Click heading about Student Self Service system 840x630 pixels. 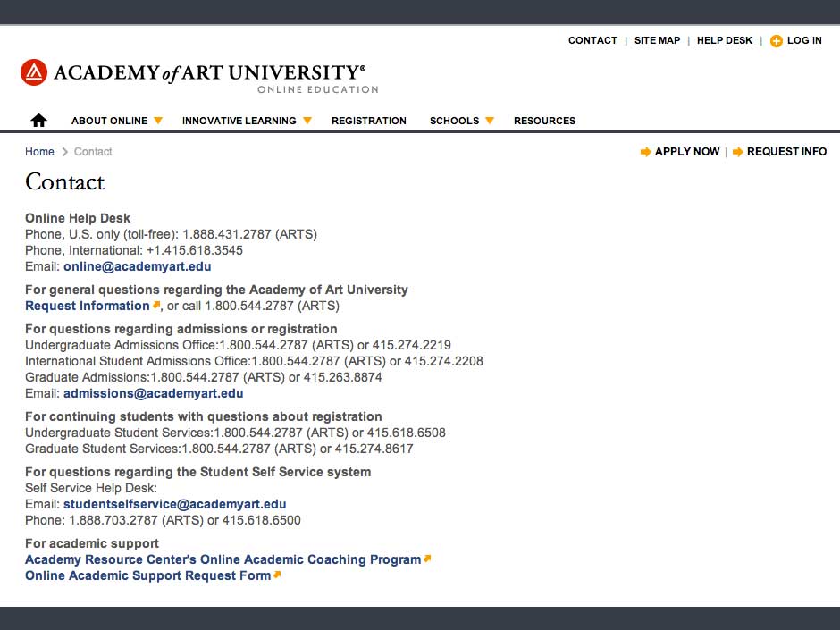tap(198, 472)
